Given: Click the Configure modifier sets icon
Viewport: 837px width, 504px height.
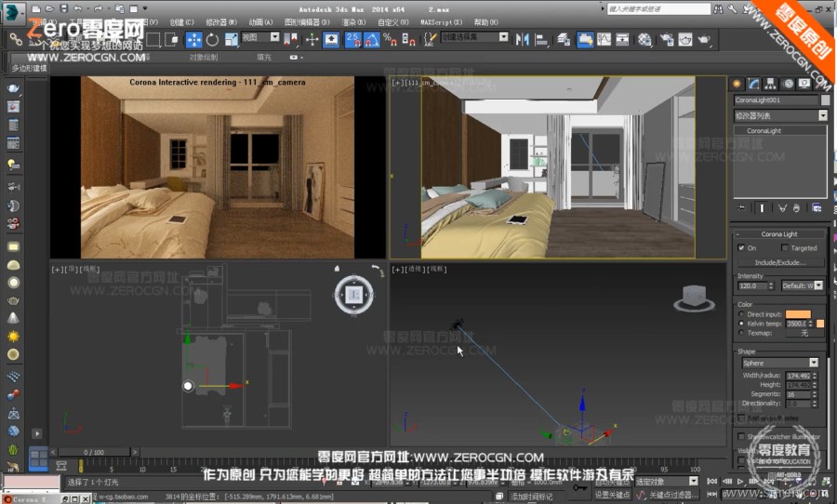Looking at the screenshot, I should 817,207.
